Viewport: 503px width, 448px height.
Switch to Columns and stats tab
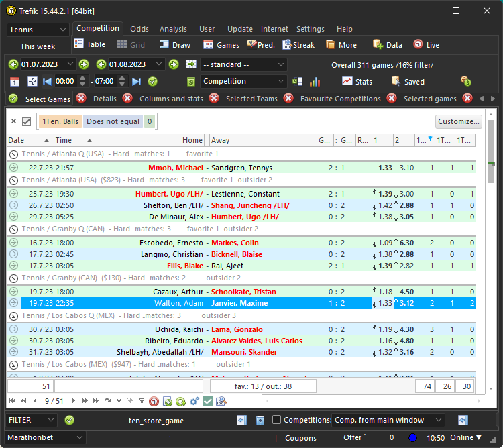[170, 99]
